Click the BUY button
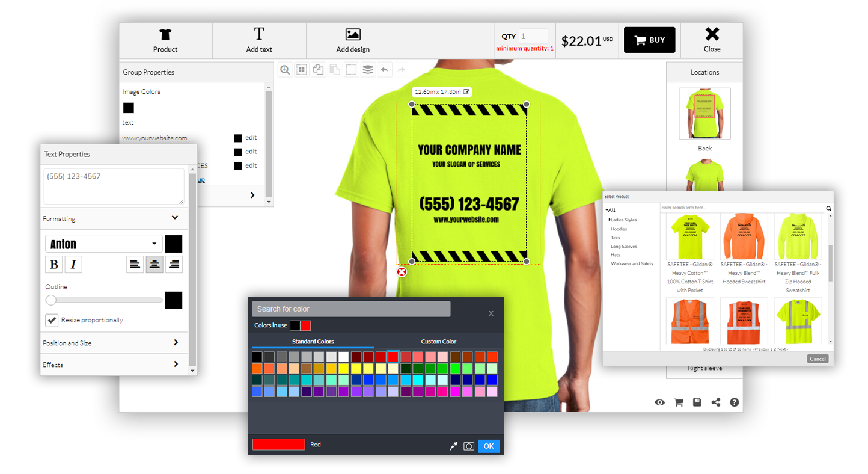Screen dimensions: 868x474 (649, 40)
